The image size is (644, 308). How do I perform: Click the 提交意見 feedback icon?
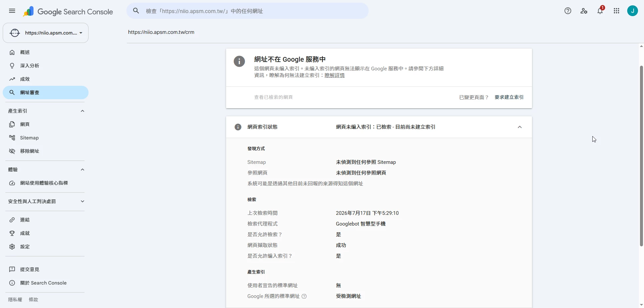click(12, 269)
